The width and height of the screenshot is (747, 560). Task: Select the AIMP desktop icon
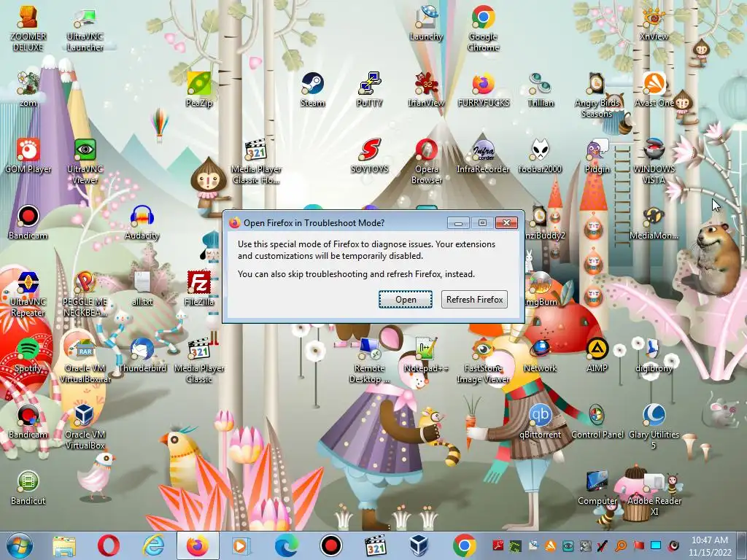(597, 354)
